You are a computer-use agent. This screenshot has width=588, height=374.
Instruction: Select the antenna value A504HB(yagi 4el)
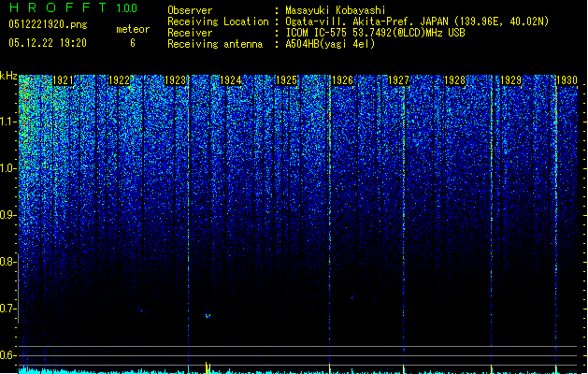click(330, 44)
